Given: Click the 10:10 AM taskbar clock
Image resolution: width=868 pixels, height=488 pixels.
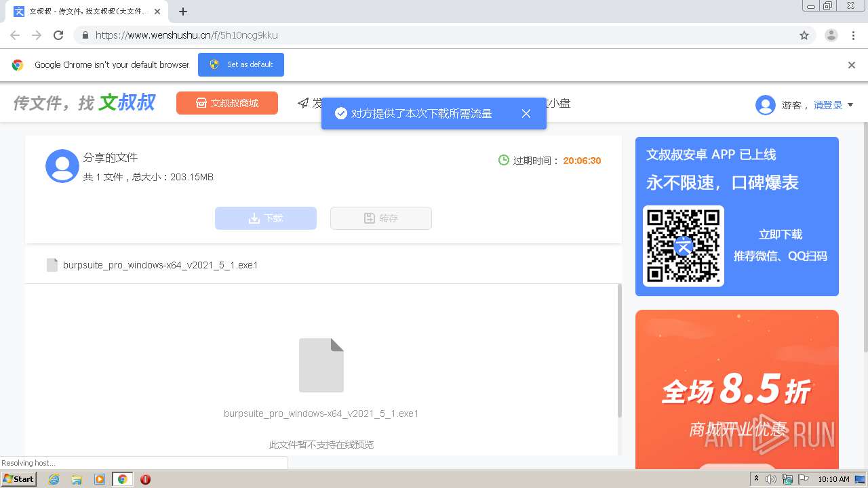Looking at the screenshot, I should [x=833, y=479].
